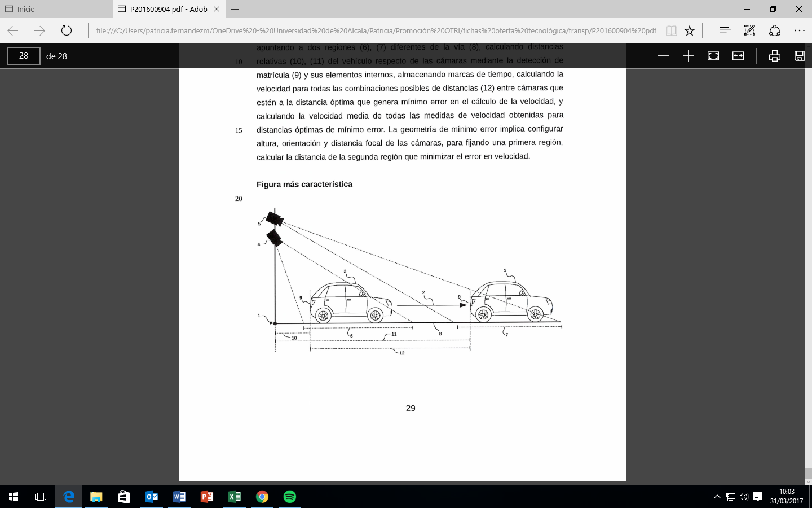Click the page number field
This screenshot has height=508, width=812.
tap(24, 56)
